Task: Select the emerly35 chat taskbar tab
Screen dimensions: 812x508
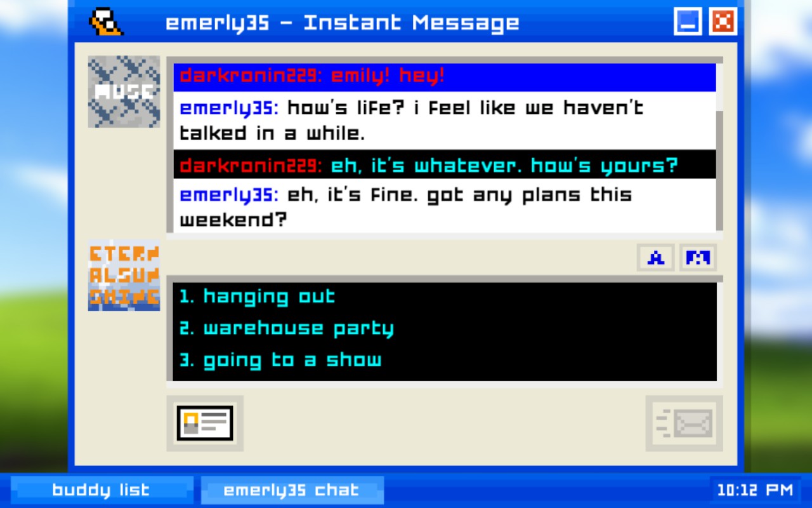Action: click(292, 490)
